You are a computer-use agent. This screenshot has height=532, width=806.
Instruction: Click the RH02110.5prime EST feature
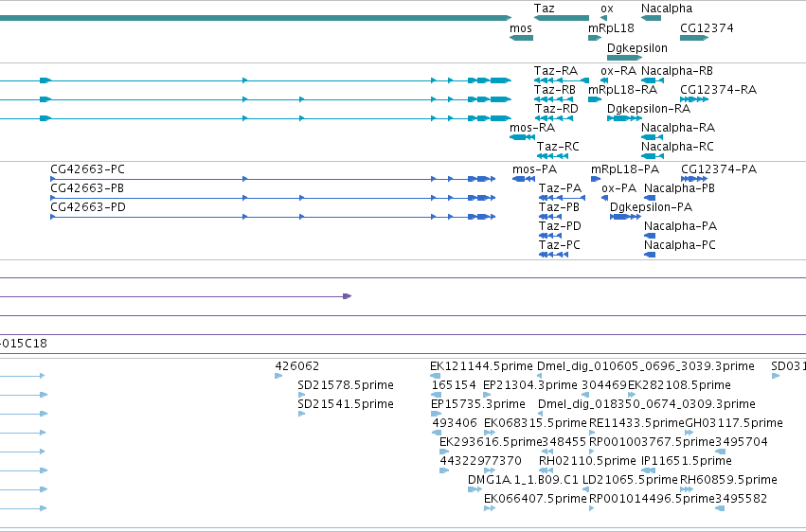[x=546, y=470]
